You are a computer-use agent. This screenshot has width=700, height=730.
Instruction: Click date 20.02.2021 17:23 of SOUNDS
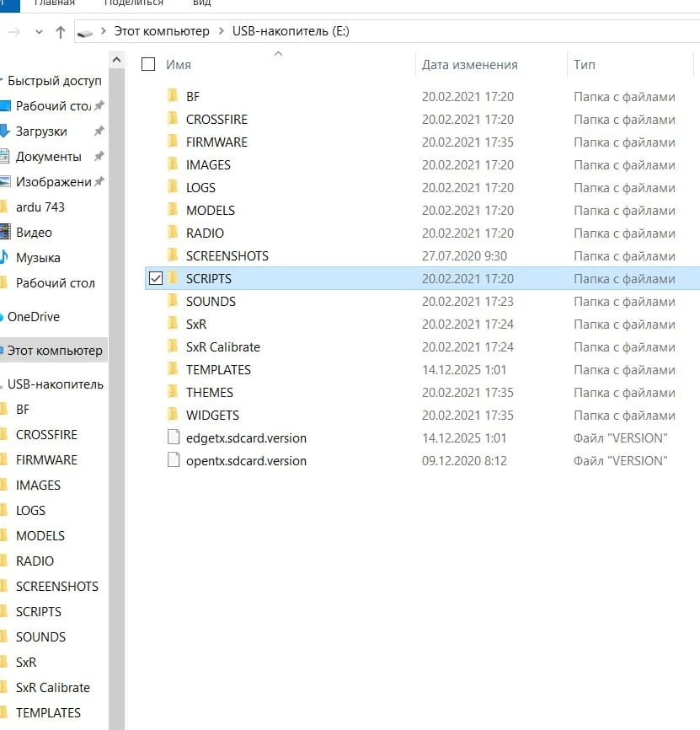tap(468, 301)
